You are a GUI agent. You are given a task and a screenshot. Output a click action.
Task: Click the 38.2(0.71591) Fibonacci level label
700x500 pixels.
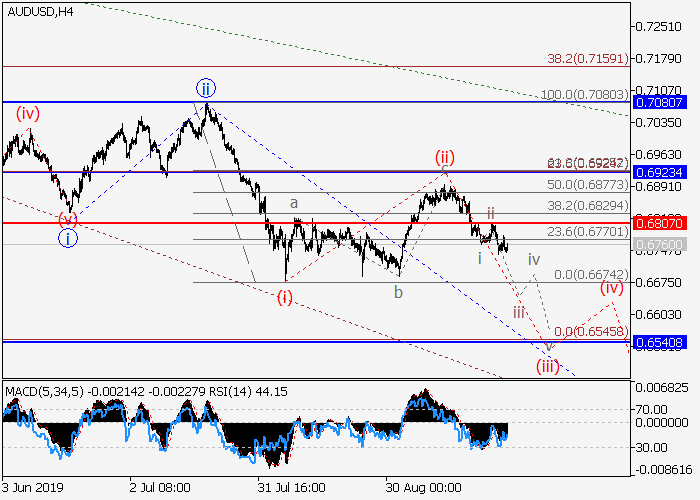click(x=586, y=59)
